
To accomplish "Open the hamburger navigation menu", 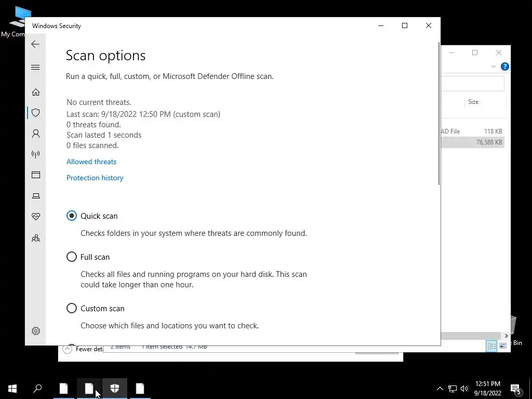I will pyautogui.click(x=35, y=67).
